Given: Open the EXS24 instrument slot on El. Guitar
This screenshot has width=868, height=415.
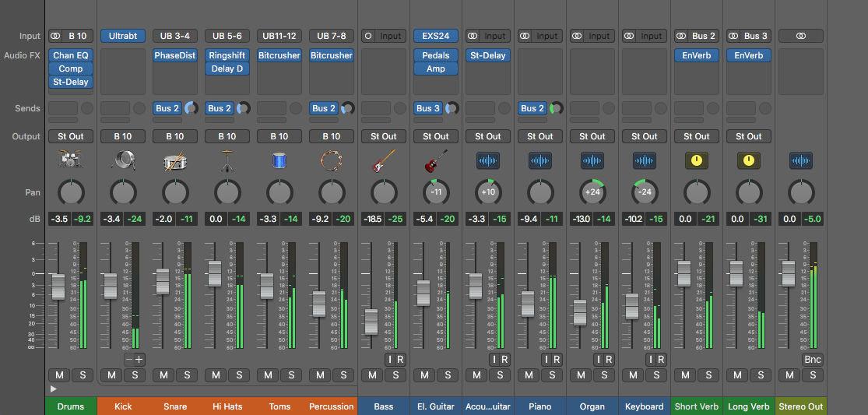Looking at the screenshot, I should [436, 36].
